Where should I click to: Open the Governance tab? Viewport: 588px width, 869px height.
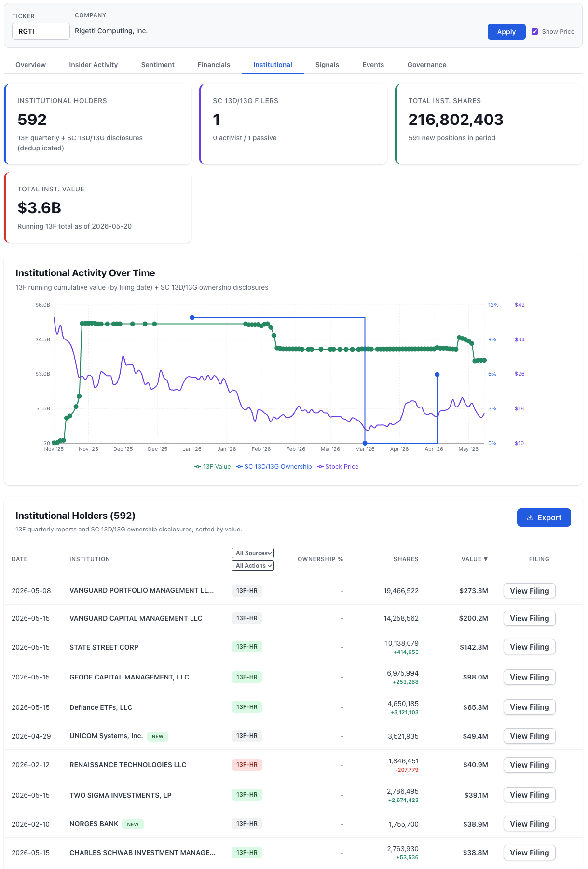point(427,65)
